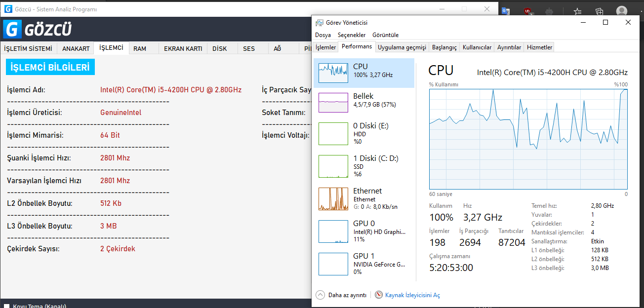644x308 pixels.
Task: Switch to the RAM tab in Gözcü
Action: 140,49
